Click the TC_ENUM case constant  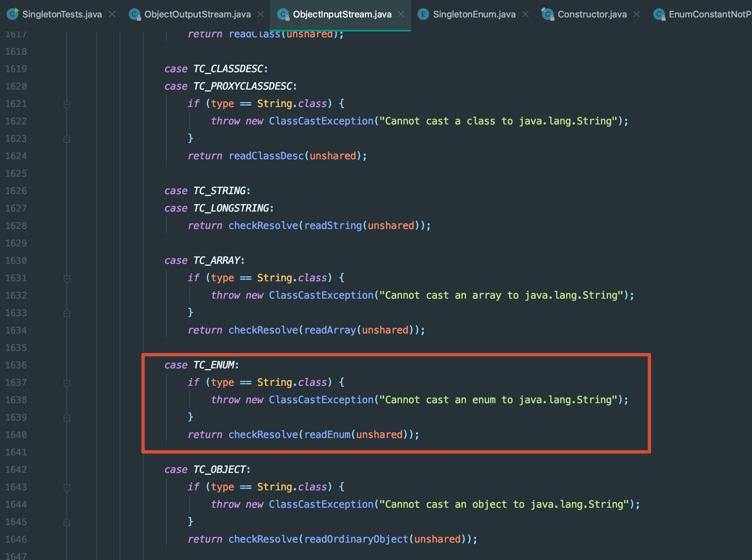click(x=214, y=365)
